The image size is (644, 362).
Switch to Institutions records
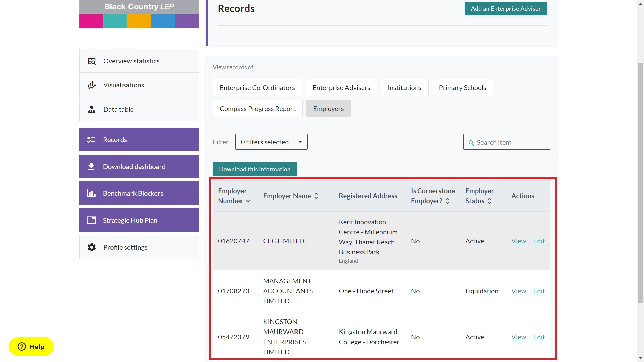tap(405, 88)
